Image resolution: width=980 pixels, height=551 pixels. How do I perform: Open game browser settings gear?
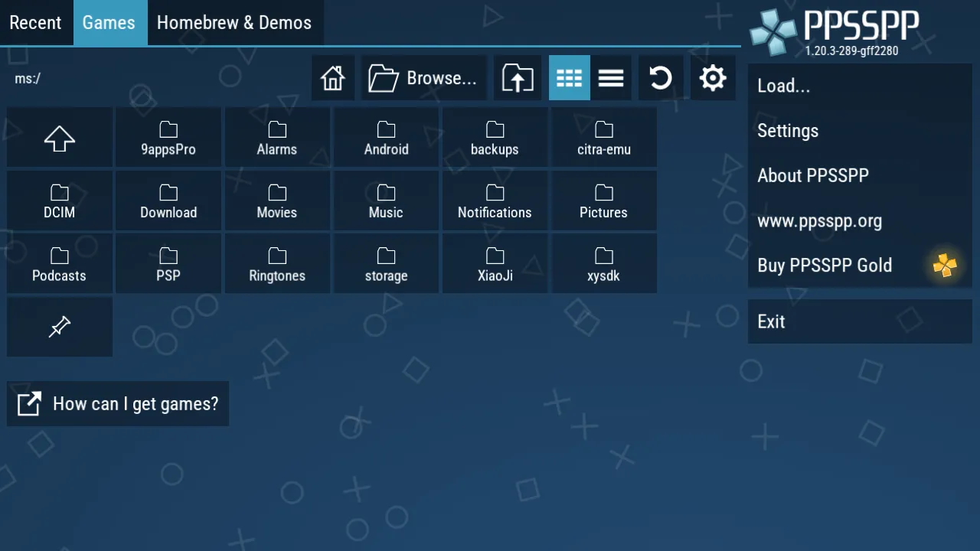(x=713, y=78)
